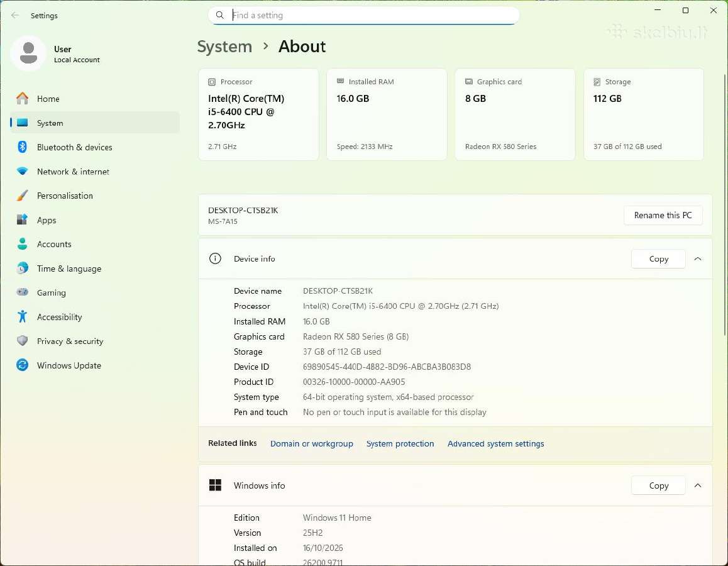Click the System monitor icon in sidebar
This screenshot has height=566, width=728.
tap(22, 123)
